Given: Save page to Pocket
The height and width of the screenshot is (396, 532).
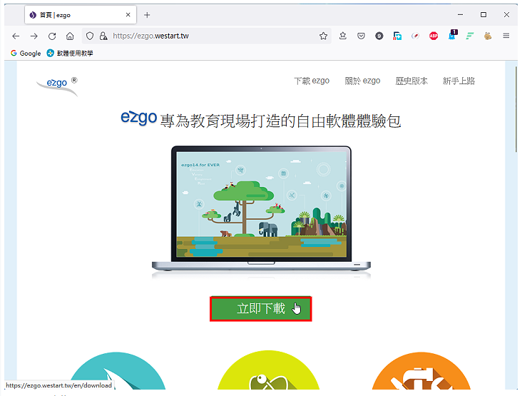Looking at the screenshot, I should click(361, 36).
